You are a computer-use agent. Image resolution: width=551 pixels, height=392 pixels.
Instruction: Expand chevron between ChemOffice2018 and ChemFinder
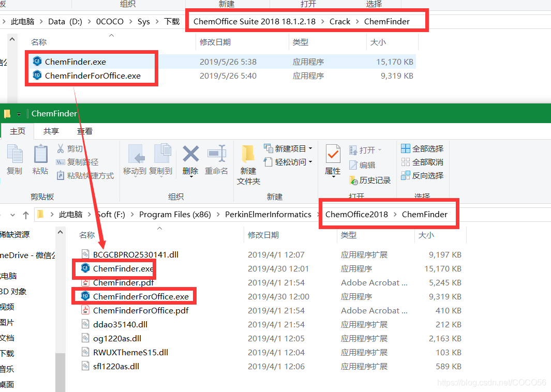tap(395, 214)
